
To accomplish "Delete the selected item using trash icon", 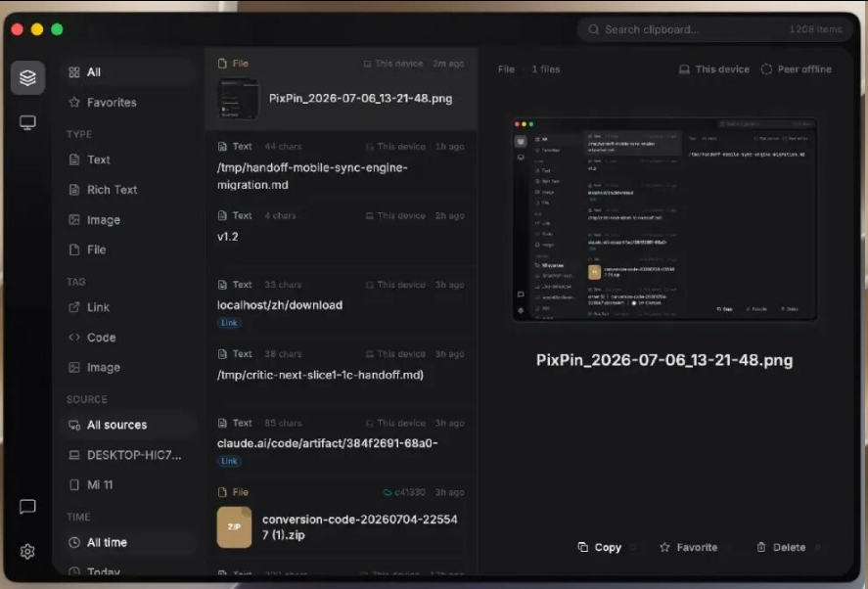I will [x=761, y=547].
